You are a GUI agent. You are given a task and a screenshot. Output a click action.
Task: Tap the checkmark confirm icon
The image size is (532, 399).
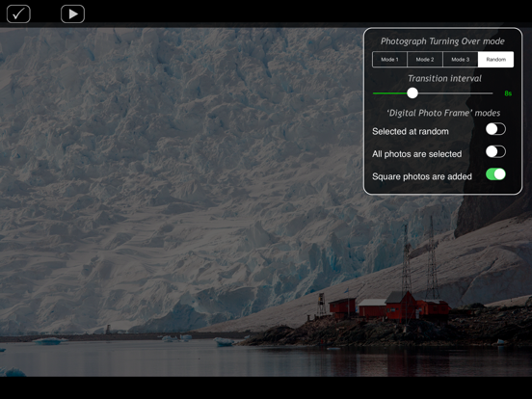tap(18, 13)
